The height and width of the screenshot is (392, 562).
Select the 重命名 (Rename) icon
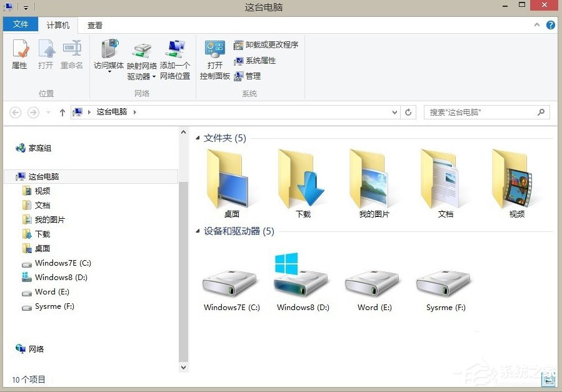pos(72,55)
